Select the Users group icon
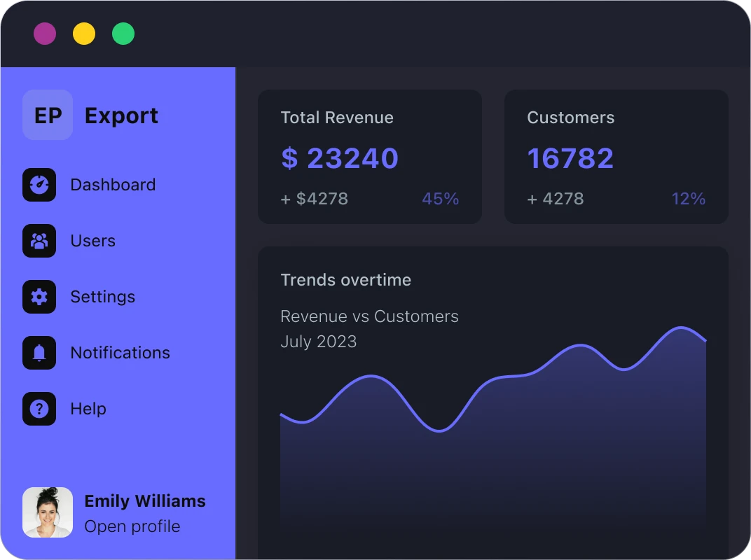This screenshot has height=560, width=751. click(39, 241)
